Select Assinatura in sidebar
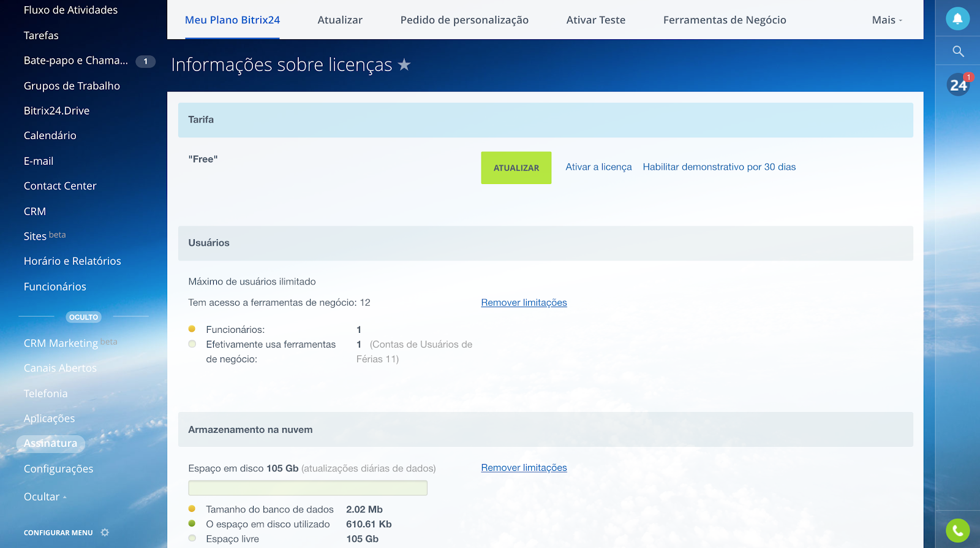 click(50, 443)
